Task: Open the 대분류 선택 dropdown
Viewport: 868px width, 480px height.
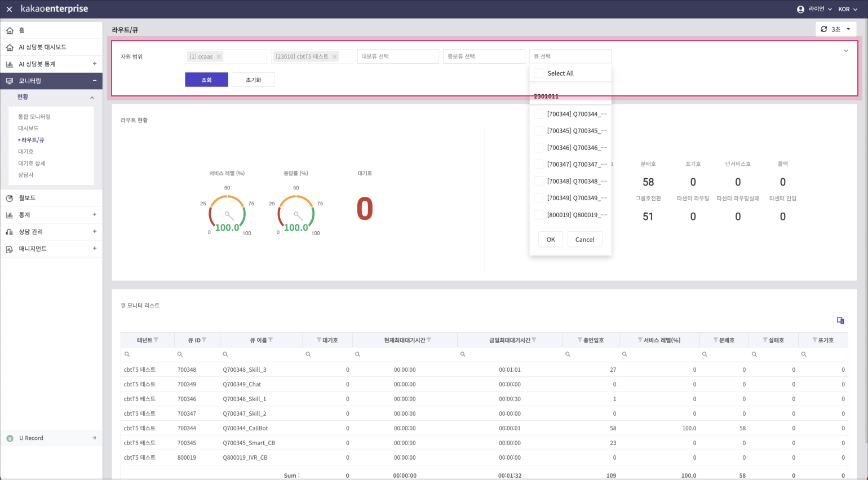Action: pyautogui.click(x=398, y=56)
